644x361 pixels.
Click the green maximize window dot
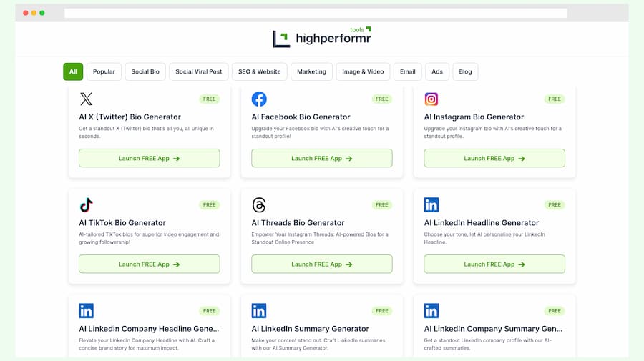click(42, 13)
